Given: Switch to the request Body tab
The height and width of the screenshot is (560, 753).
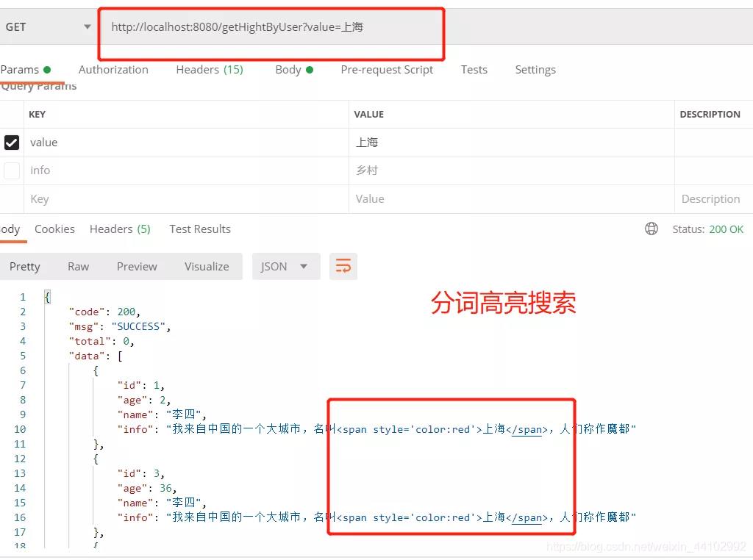Looking at the screenshot, I should [x=294, y=70].
